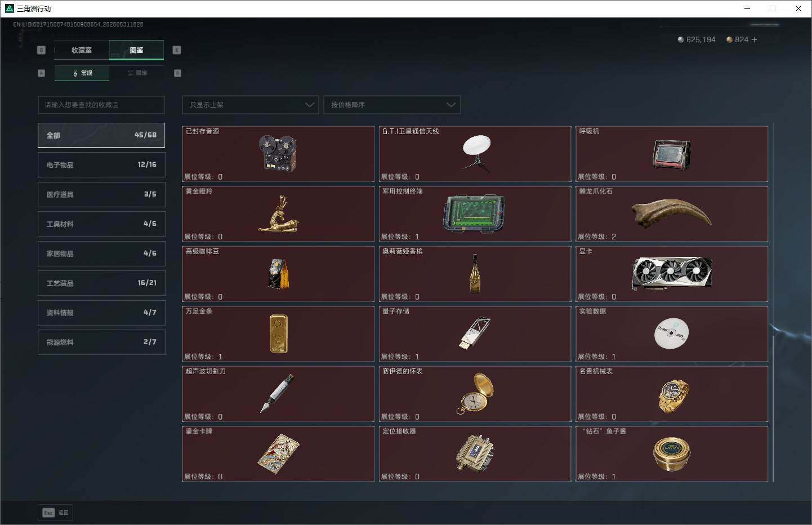
Task: Select the 限定 sub-tab
Action: click(x=137, y=73)
